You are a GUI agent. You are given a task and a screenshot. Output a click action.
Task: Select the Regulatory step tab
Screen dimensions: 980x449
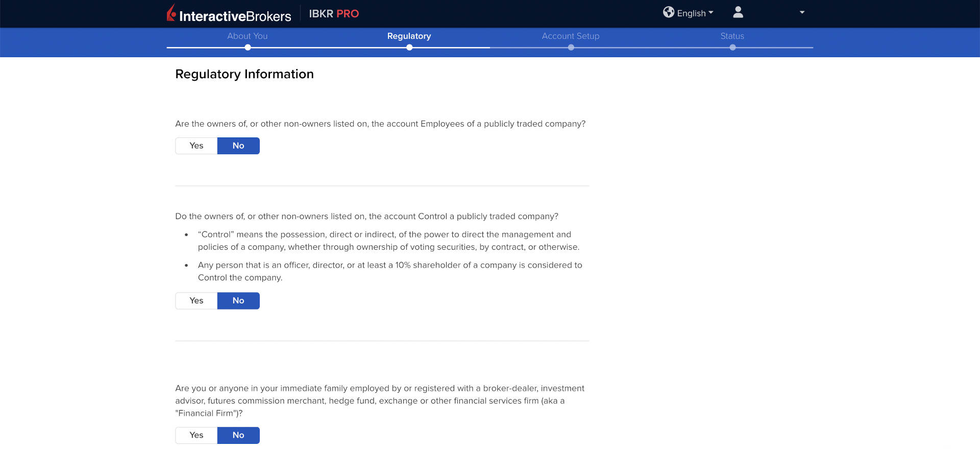coord(409,36)
